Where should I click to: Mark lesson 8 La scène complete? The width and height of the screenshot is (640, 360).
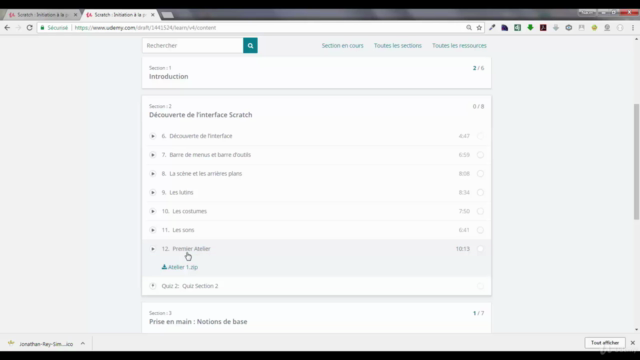(480, 173)
